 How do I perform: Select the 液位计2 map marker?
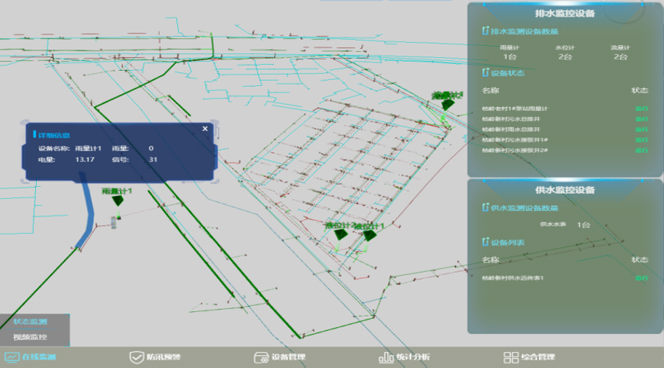click(x=340, y=235)
